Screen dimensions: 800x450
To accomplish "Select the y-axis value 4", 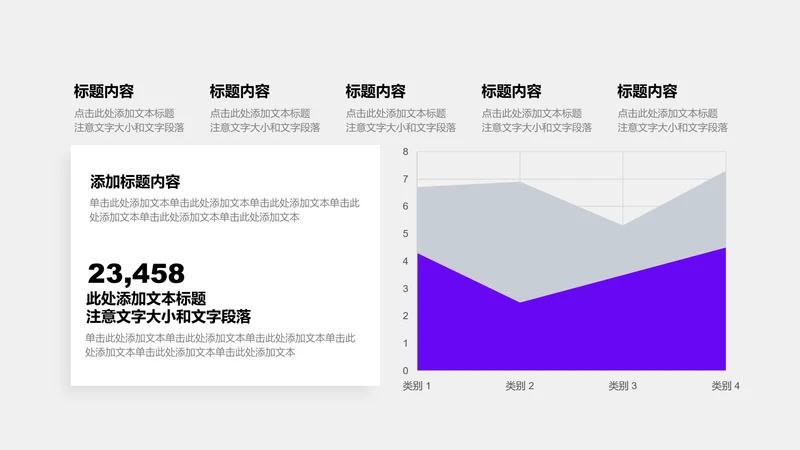I will click(x=406, y=261).
